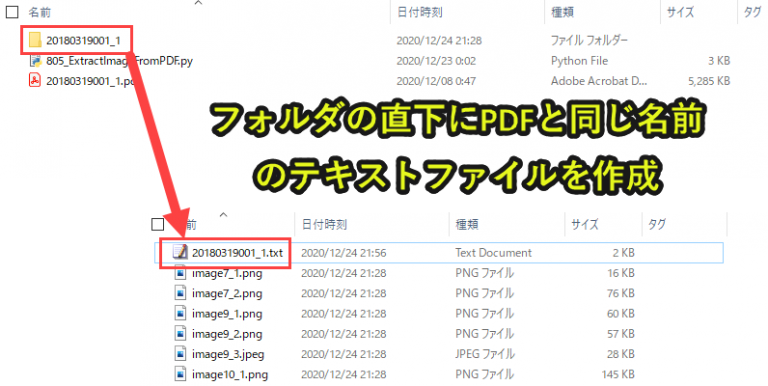Click the date 2020/12/08 0:47 cell
This screenshot has height=386, width=768.
click(436, 81)
